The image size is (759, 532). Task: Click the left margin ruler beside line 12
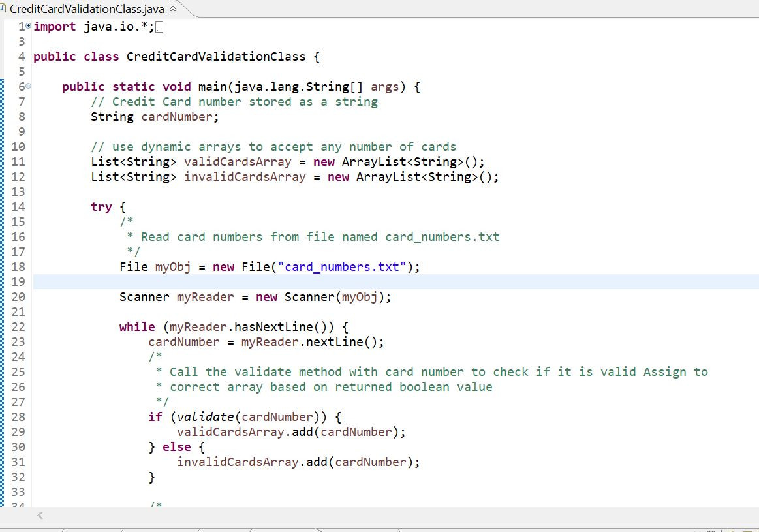tap(4, 177)
